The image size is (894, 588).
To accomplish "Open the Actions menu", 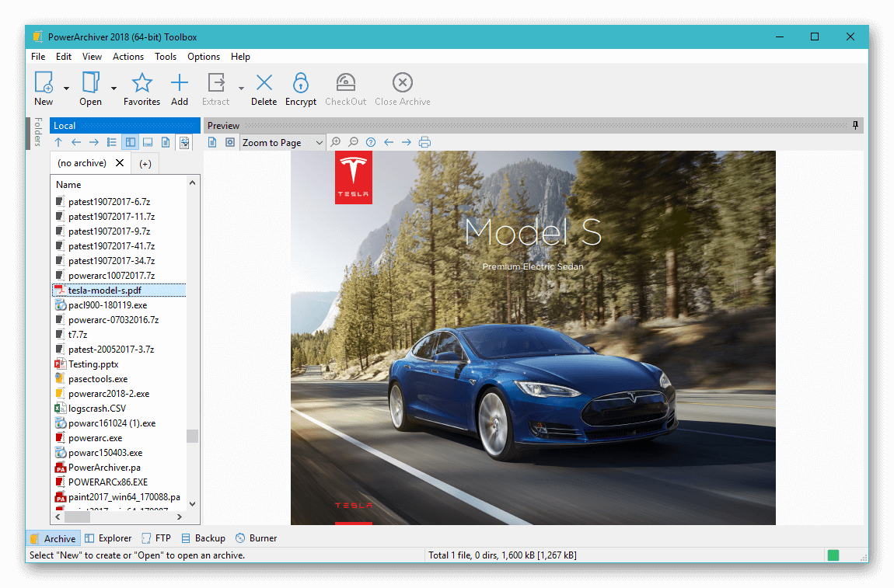I will [x=128, y=57].
